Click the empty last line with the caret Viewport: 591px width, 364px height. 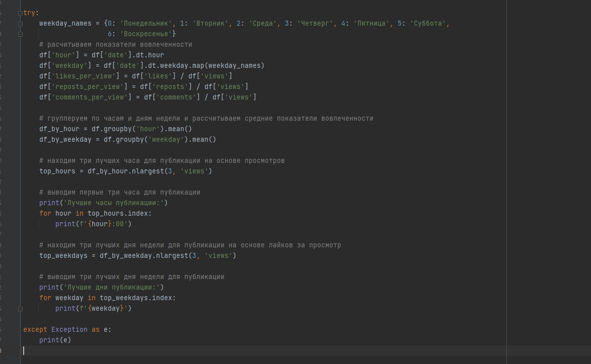(151, 350)
